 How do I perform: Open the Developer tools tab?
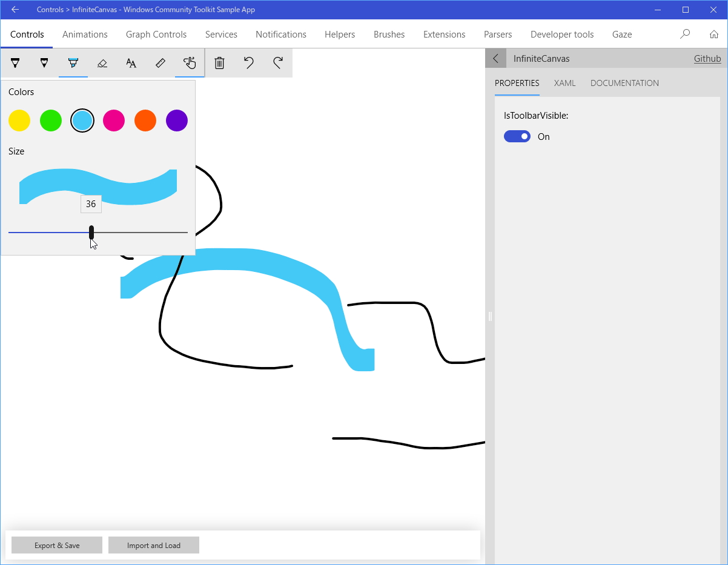[562, 35]
